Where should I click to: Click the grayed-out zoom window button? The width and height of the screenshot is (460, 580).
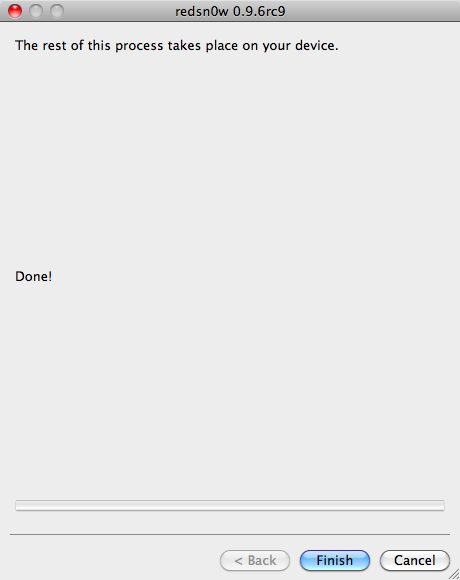click(x=57, y=11)
